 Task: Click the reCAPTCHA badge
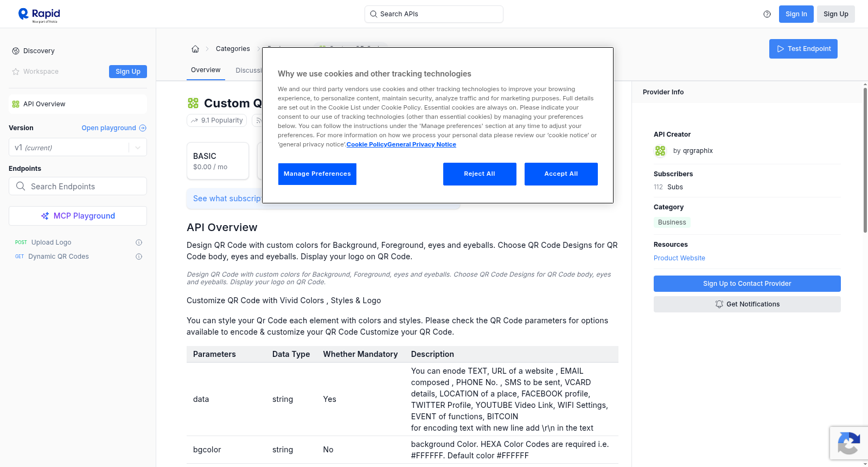coord(849,443)
